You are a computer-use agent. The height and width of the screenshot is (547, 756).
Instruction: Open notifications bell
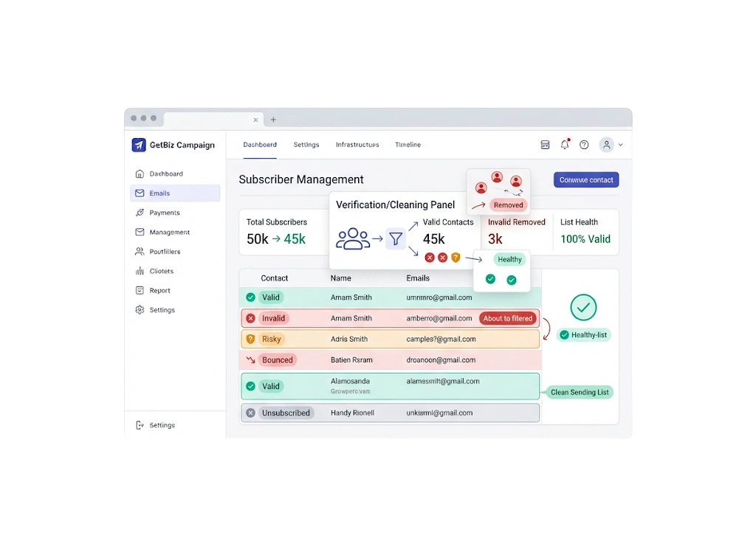coord(565,144)
